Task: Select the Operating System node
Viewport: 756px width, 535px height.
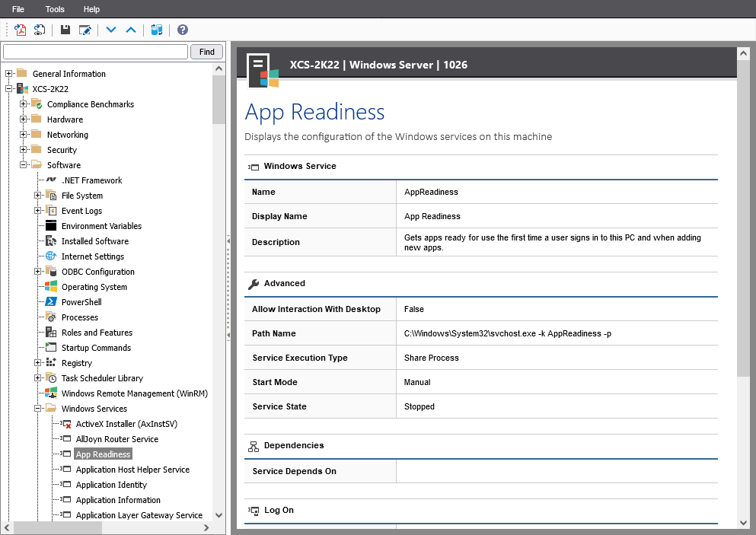Action: pyautogui.click(x=94, y=287)
